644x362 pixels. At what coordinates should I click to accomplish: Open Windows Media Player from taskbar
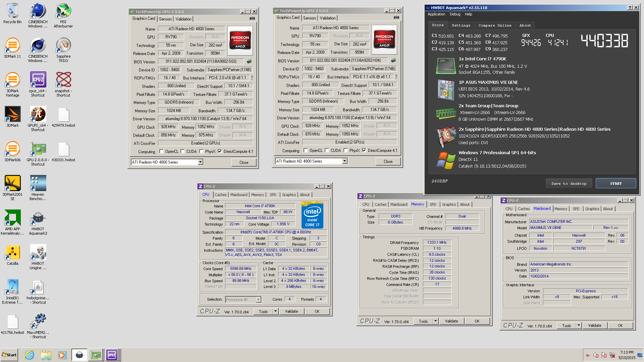pyautogui.click(x=62, y=355)
